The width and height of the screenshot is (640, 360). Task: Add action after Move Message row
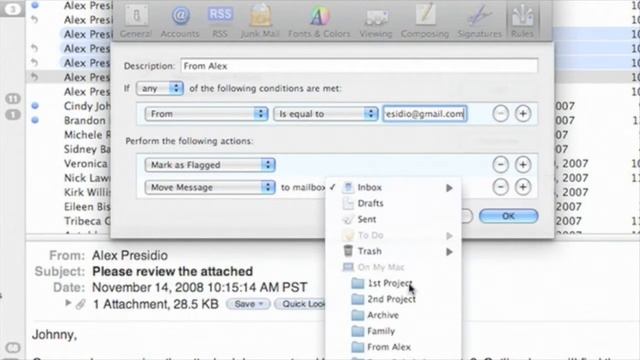click(x=523, y=187)
